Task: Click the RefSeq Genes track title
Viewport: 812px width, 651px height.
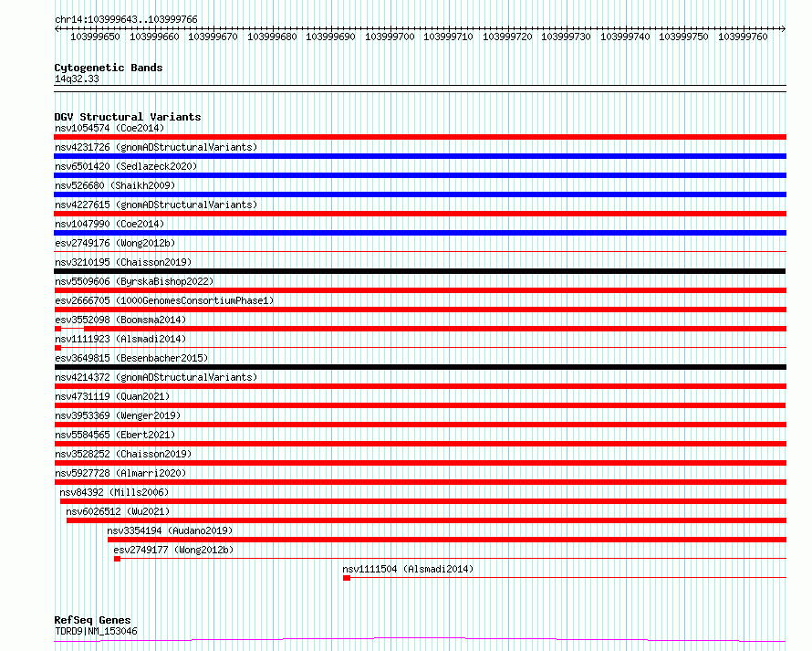Action: (x=92, y=621)
